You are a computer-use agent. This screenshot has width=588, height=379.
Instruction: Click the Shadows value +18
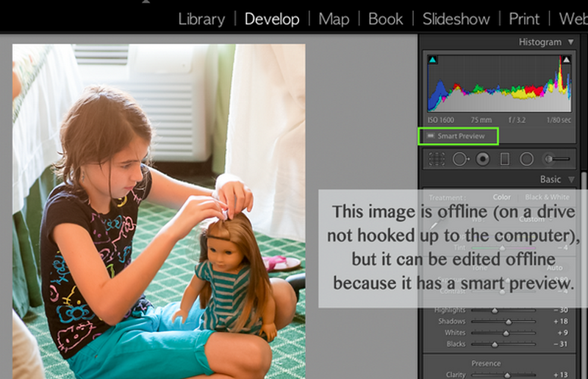561,322
